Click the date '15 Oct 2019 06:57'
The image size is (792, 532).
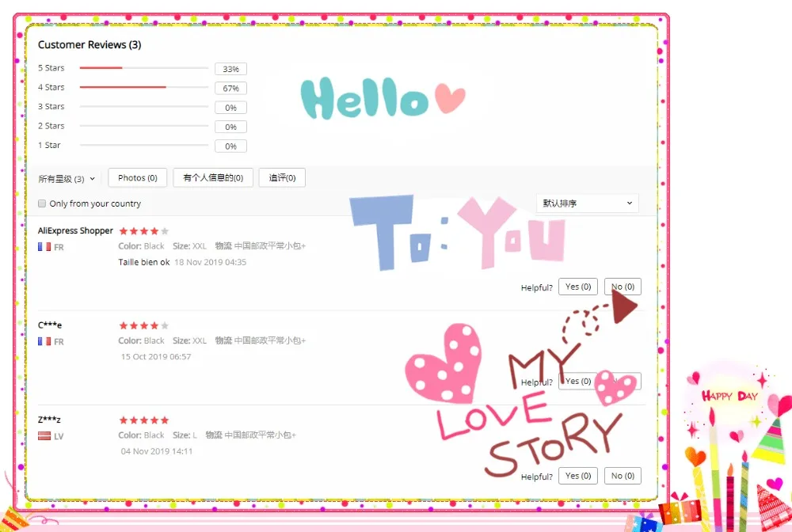[156, 356]
